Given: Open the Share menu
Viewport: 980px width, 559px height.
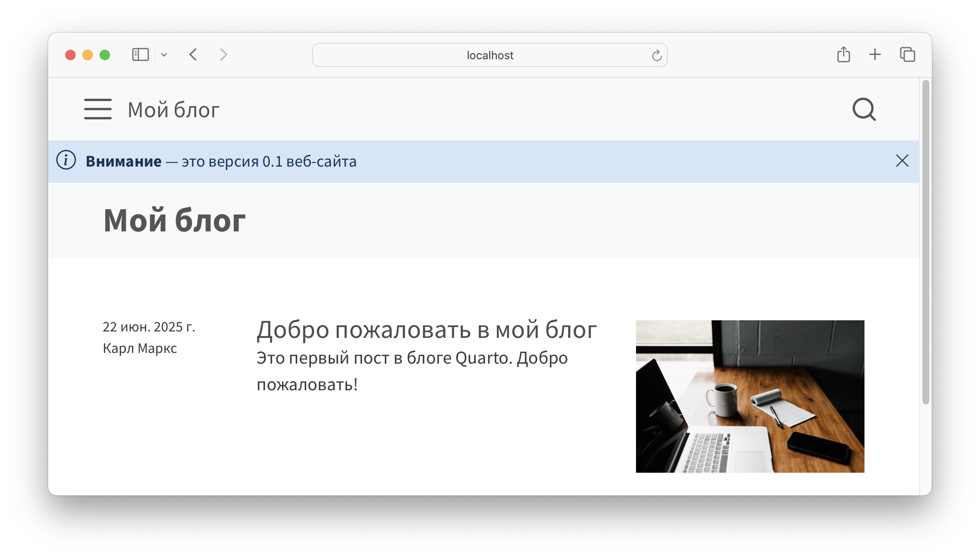Looking at the screenshot, I should coord(843,55).
